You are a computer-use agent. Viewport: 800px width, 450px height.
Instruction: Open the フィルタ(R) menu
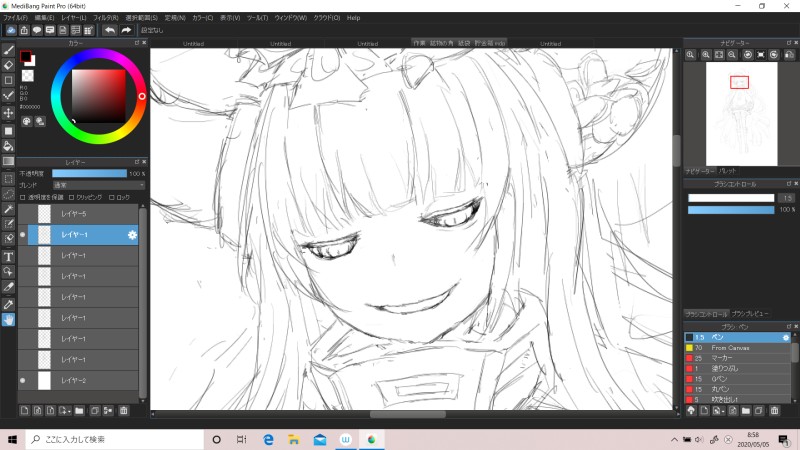pyautogui.click(x=106, y=18)
